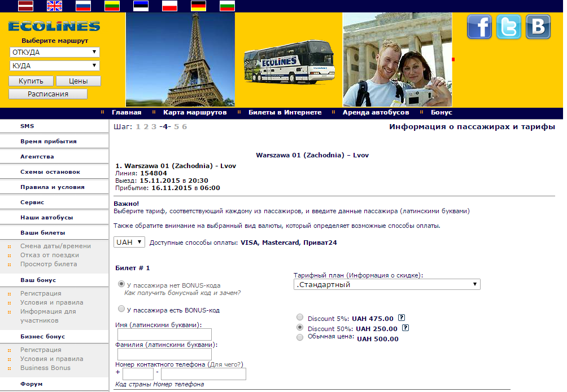Open the UAH currency dropdown

[x=129, y=242]
